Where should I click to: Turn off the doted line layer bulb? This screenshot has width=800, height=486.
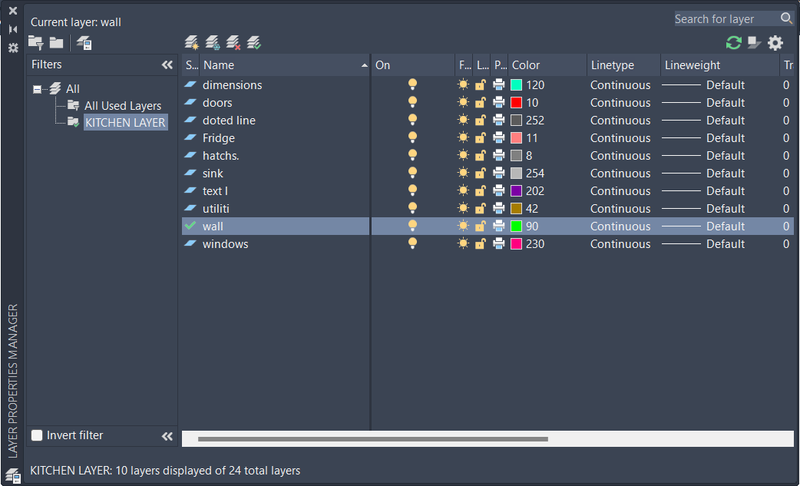(x=412, y=120)
